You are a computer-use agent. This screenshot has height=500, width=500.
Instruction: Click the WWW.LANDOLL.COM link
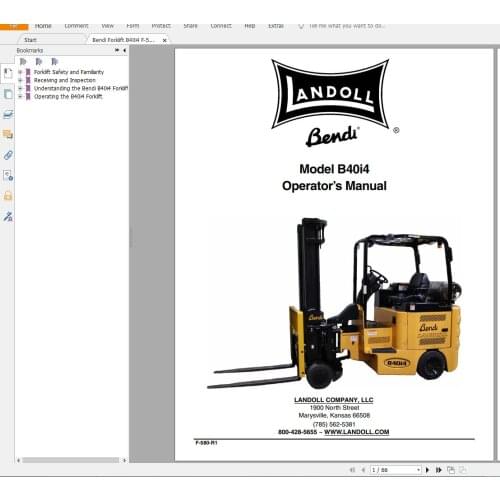[356, 432]
